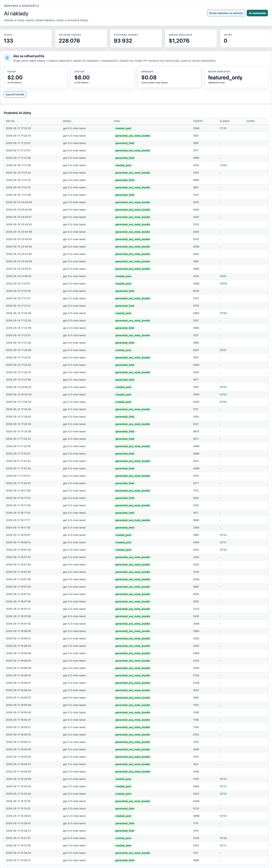Open article link 16949
The height and width of the screenshot is (868, 272).
coord(223,284)
